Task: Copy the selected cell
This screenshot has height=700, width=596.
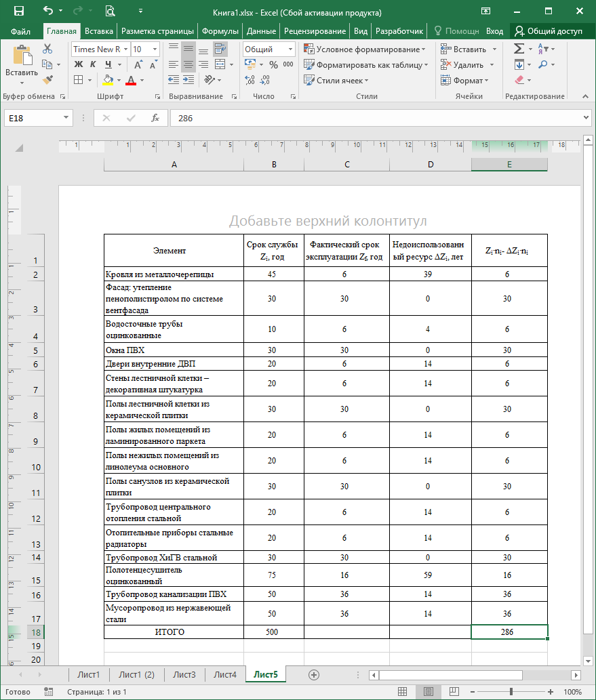Action: 47,64
